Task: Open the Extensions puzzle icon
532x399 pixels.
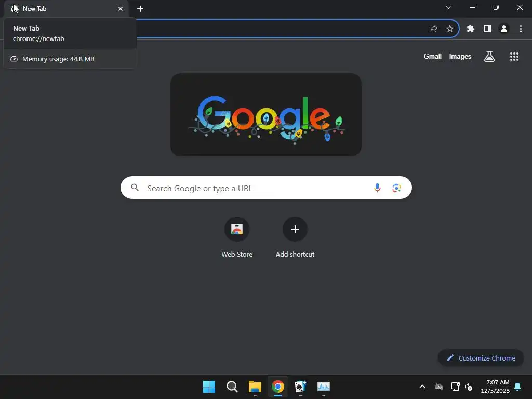Action: (x=471, y=29)
